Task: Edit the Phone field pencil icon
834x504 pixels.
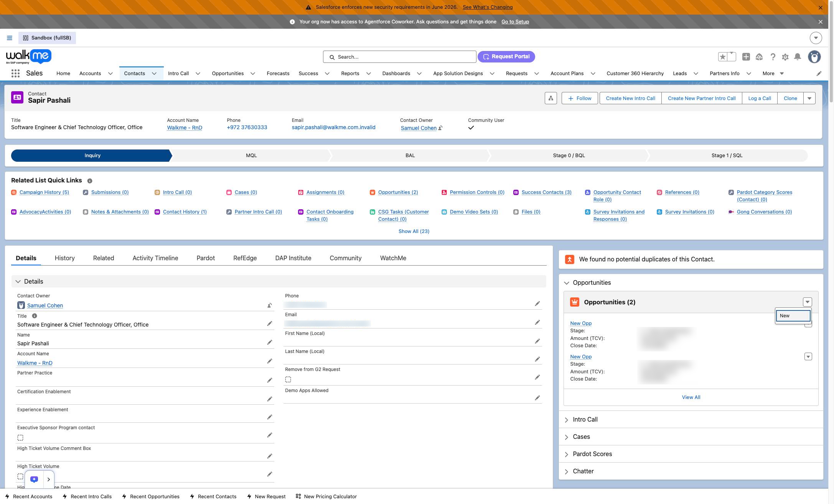Action: pyautogui.click(x=537, y=304)
